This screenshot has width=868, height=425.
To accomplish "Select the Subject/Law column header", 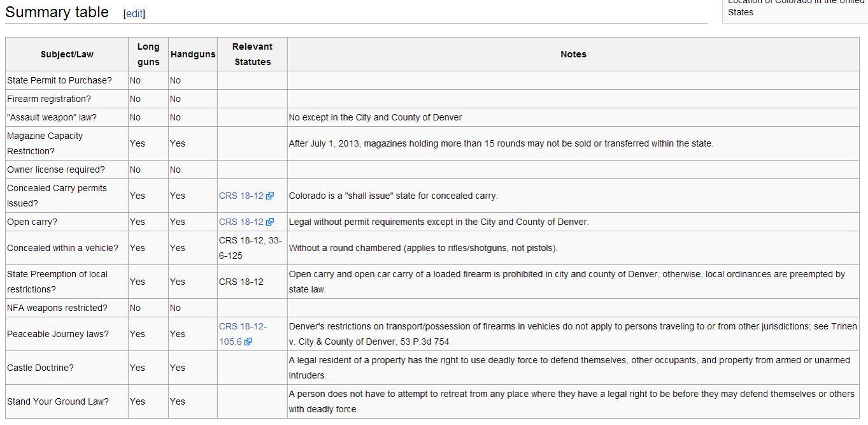I will coord(67,54).
